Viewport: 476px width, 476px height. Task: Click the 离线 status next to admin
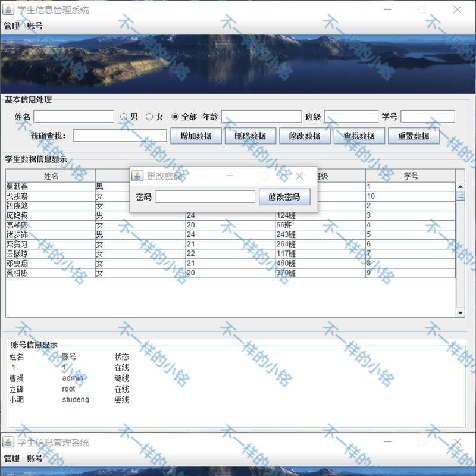click(122, 378)
